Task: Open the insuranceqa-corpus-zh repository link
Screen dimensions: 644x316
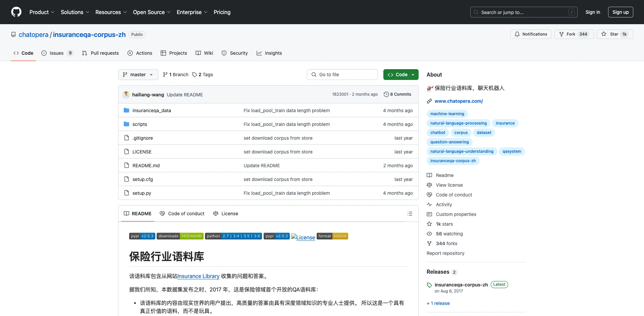Action: click(x=89, y=35)
